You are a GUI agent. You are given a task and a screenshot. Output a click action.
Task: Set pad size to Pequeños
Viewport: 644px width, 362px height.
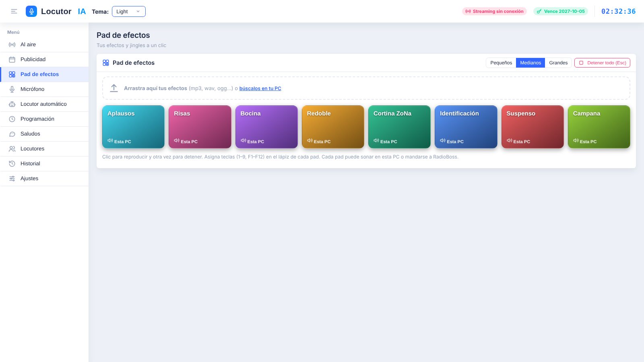tap(501, 63)
